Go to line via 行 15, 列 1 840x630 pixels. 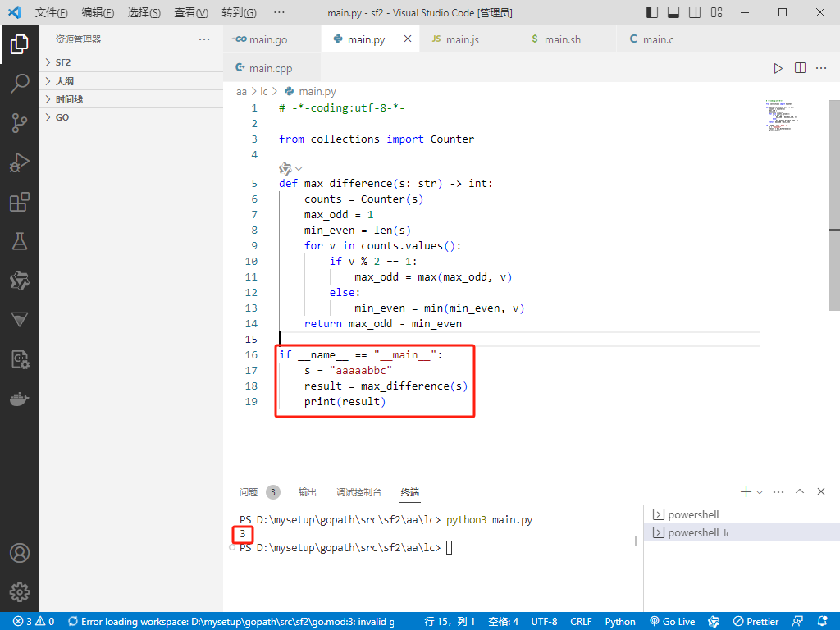450,622
